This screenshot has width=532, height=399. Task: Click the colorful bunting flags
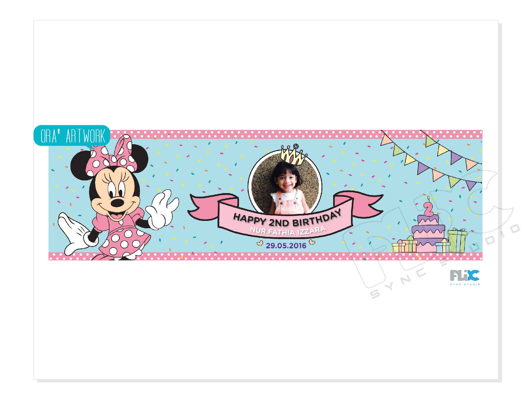pos(432,160)
